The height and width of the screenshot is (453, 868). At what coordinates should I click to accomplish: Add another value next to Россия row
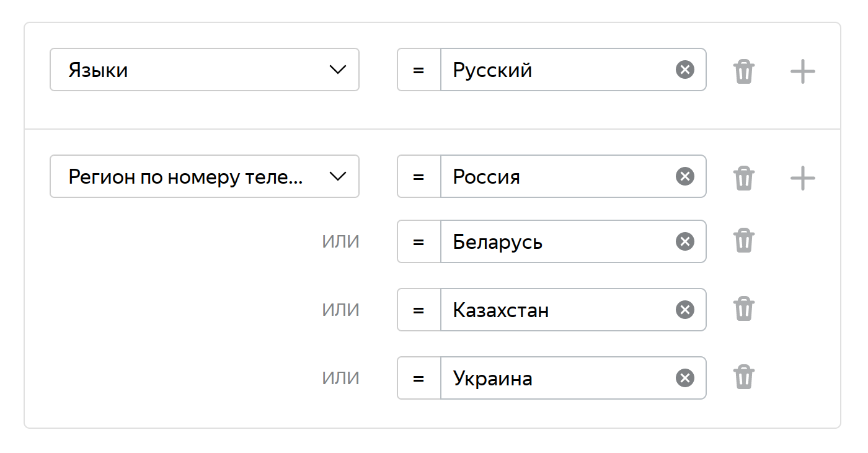[x=802, y=178]
